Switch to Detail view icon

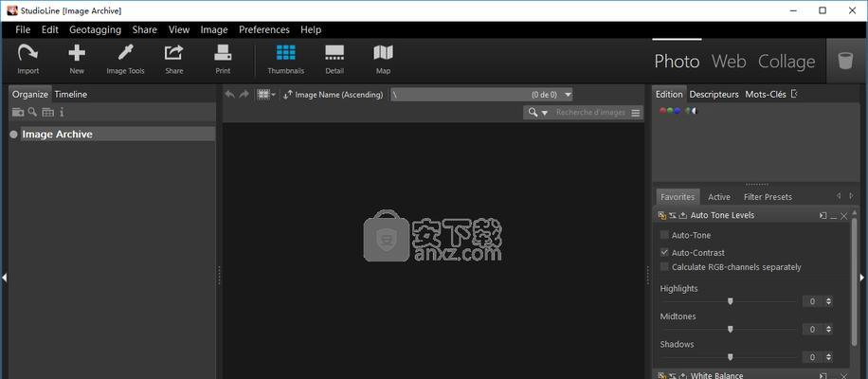pos(335,53)
